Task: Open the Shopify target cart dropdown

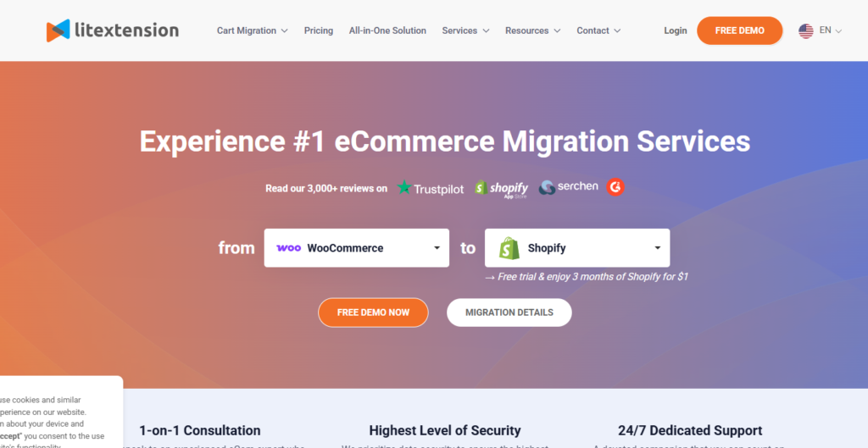Action: (576, 248)
